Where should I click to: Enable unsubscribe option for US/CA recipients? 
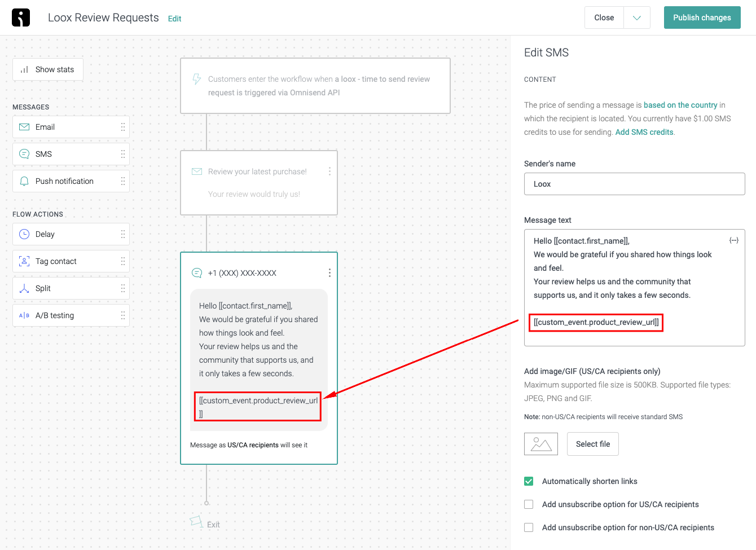point(529,504)
